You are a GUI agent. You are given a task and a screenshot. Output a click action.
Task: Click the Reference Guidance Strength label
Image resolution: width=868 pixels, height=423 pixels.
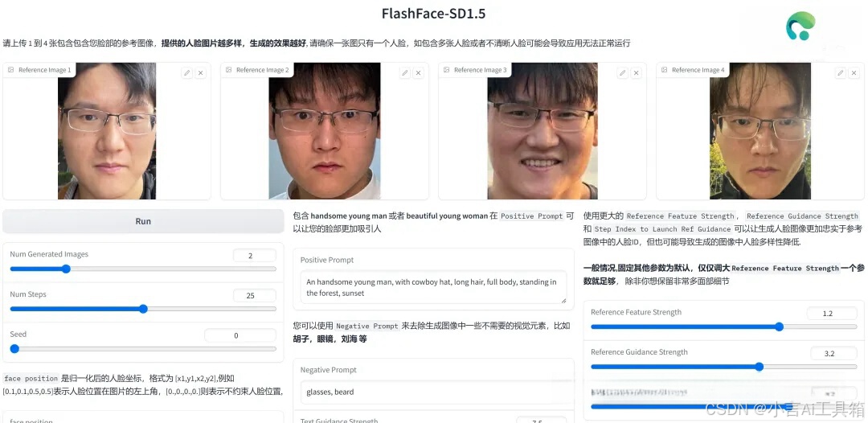(640, 352)
